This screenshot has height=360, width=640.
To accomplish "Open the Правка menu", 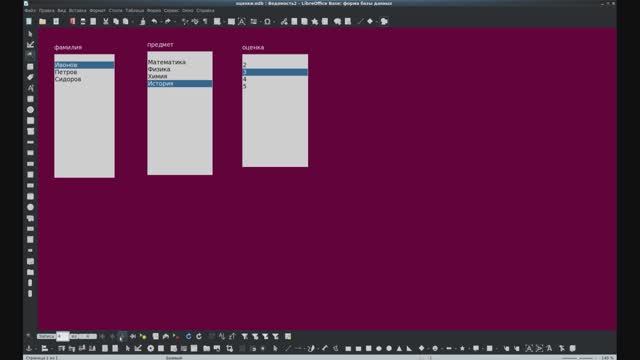I will [47, 11].
